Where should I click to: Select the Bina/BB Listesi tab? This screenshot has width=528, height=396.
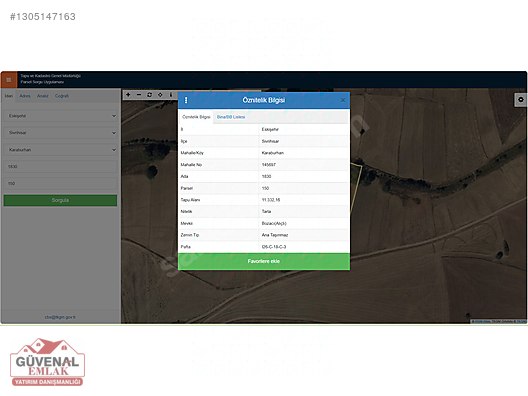(x=231, y=117)
